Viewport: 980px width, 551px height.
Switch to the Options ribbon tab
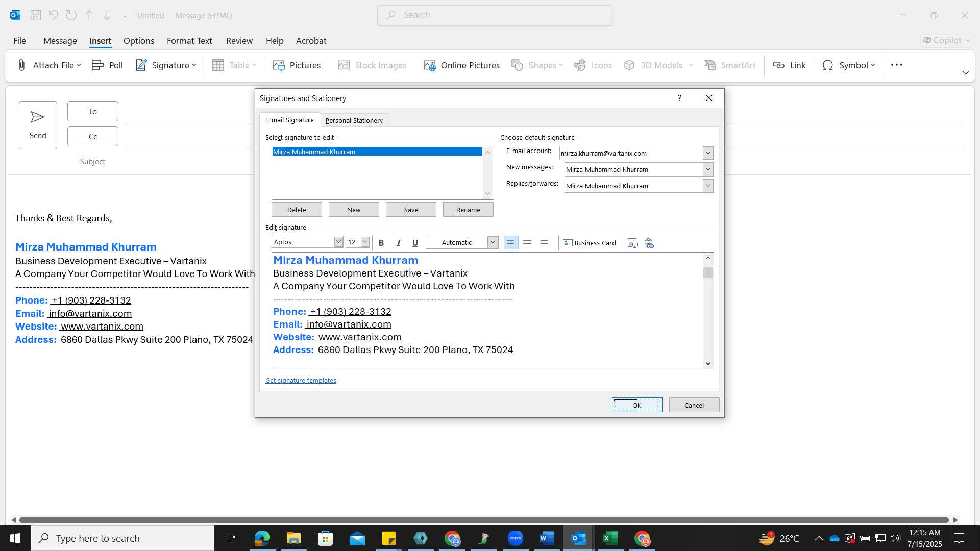(138, 41)
